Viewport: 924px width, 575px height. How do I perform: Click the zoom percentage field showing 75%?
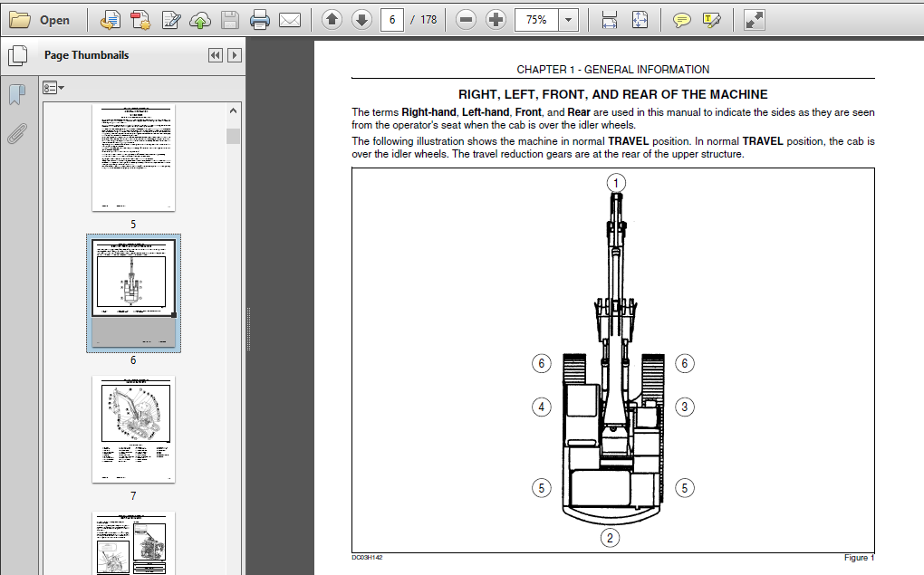point(536,20)
